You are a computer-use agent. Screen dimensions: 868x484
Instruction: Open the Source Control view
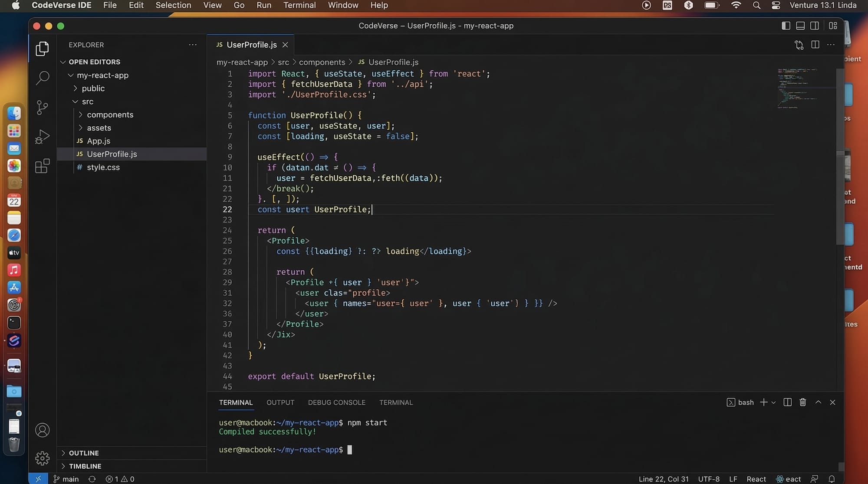pos(42,107)
